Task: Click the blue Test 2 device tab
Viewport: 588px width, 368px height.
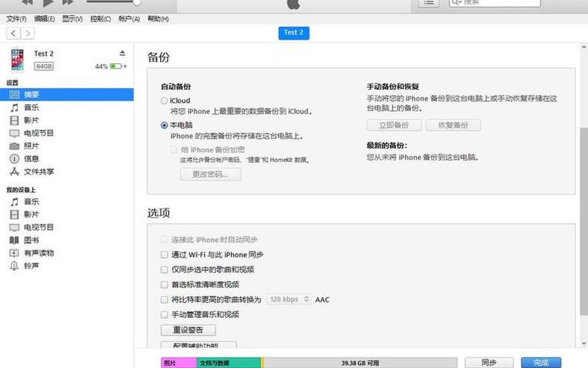Action: (293, 32)
